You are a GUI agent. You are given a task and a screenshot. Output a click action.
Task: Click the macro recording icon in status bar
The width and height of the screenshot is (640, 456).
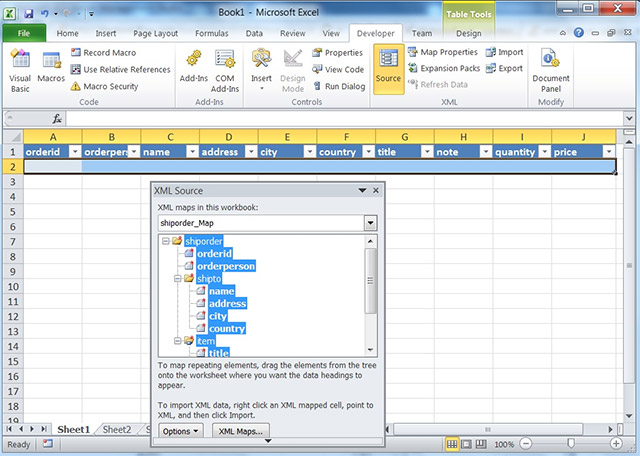coord(48,443)
